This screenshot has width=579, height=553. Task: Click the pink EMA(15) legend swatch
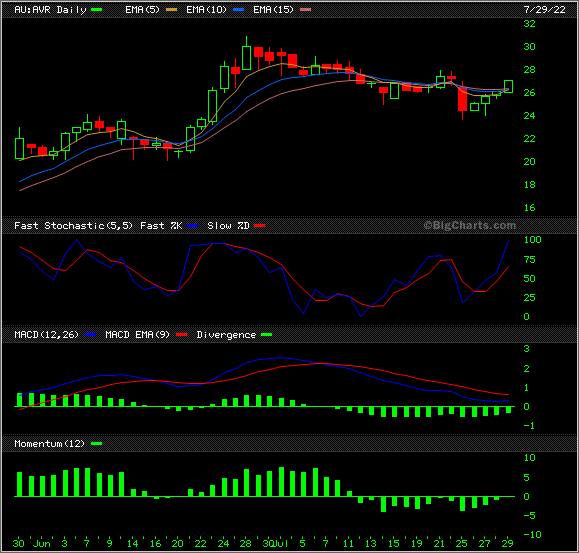(x=305, y=10)
